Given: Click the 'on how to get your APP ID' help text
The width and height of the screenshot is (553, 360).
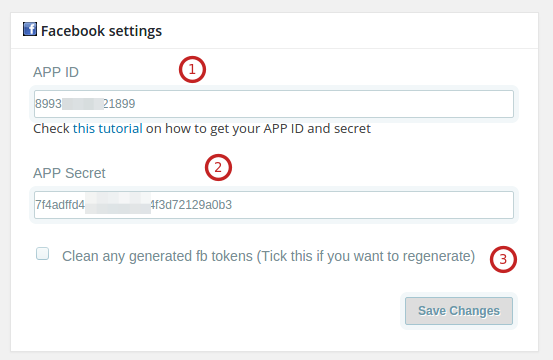Looking at the screenshot, I should coord(225,128).
